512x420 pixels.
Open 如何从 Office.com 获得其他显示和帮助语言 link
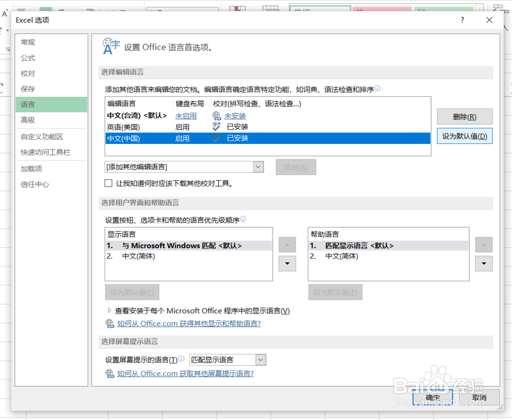click(x=189, y=324)
